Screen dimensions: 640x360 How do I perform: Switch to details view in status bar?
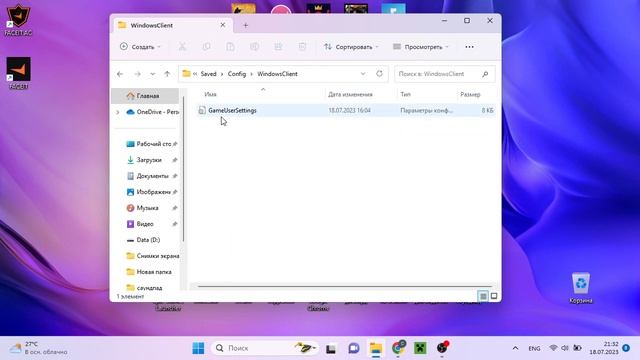point(483,296)
